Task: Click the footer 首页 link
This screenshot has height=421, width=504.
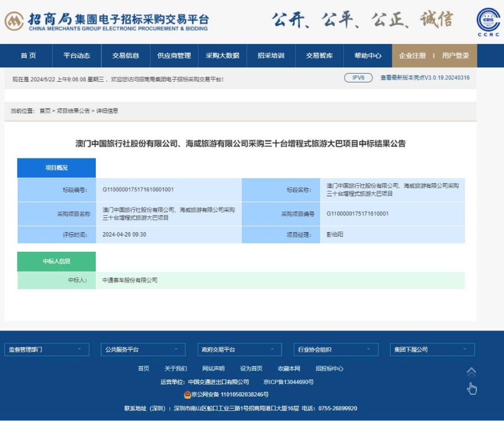Action: (144, 368)
